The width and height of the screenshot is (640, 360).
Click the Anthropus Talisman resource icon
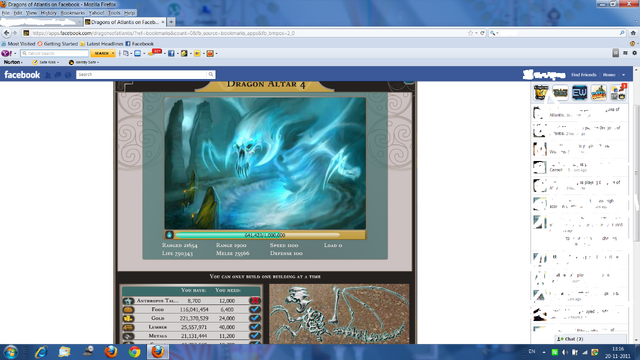point(129,301)
